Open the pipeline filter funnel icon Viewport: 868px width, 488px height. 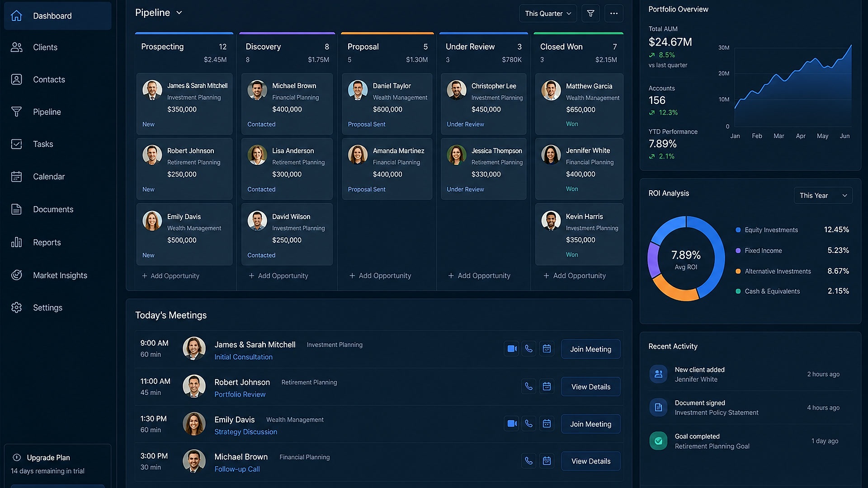[x=590, y=14]
